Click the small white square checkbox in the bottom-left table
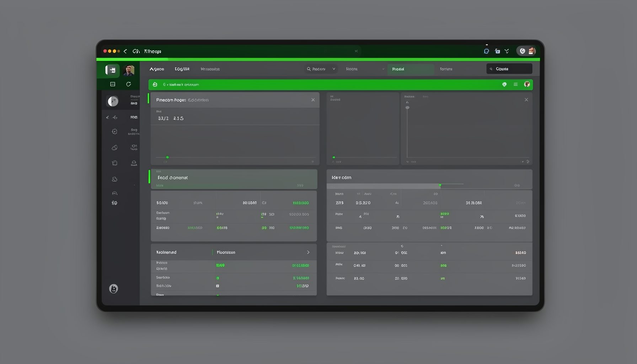 218,286
